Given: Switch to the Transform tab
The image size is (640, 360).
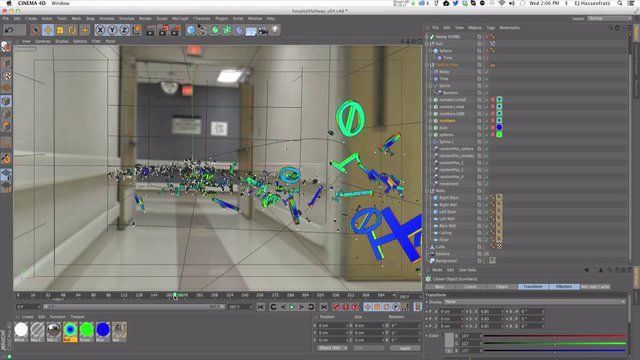Looking at the screenshot, I should point(533,287).
